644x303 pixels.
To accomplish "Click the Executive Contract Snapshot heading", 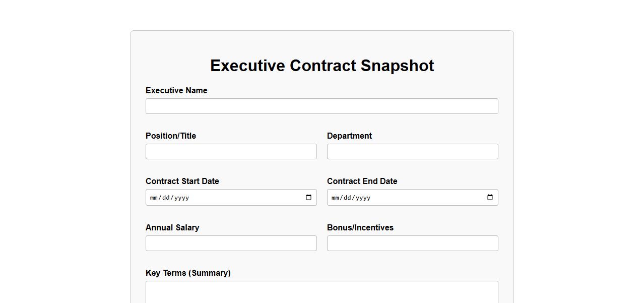I will tap(322, 66).
